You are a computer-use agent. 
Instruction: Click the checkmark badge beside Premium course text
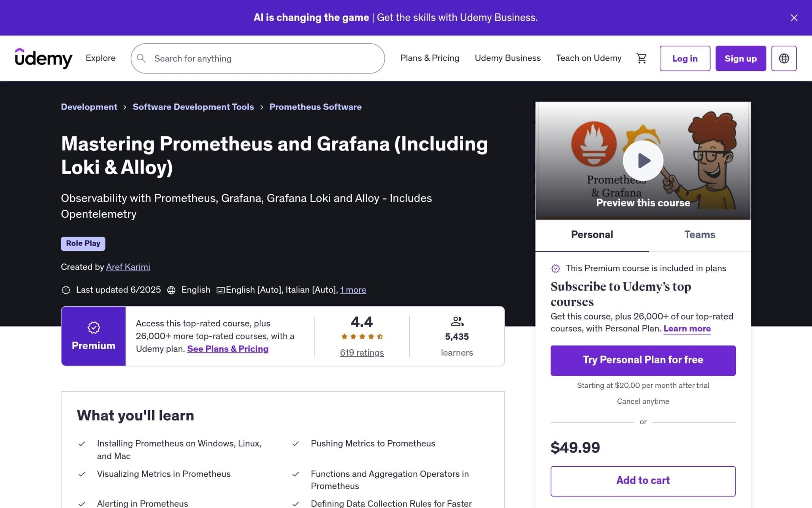click(556, 268)
